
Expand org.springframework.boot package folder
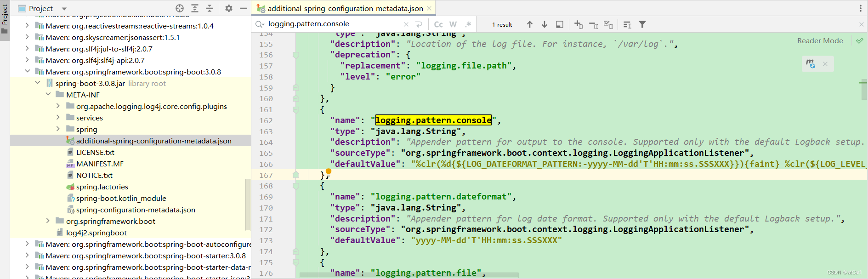48,221
